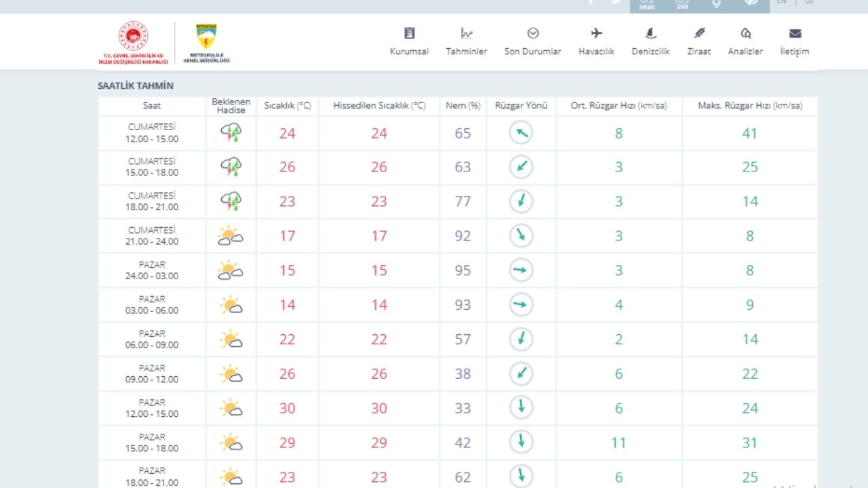Click wind direction arrow for Cumartesi 18.00 - 21.00
Viewport: 868px width, 488px height.
point(521,201)
